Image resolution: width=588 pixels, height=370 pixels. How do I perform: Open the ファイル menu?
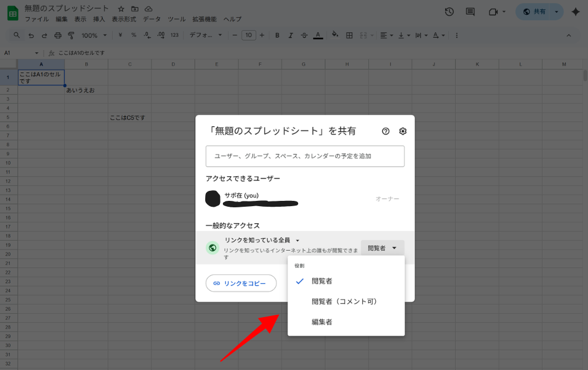click(36, 19)
